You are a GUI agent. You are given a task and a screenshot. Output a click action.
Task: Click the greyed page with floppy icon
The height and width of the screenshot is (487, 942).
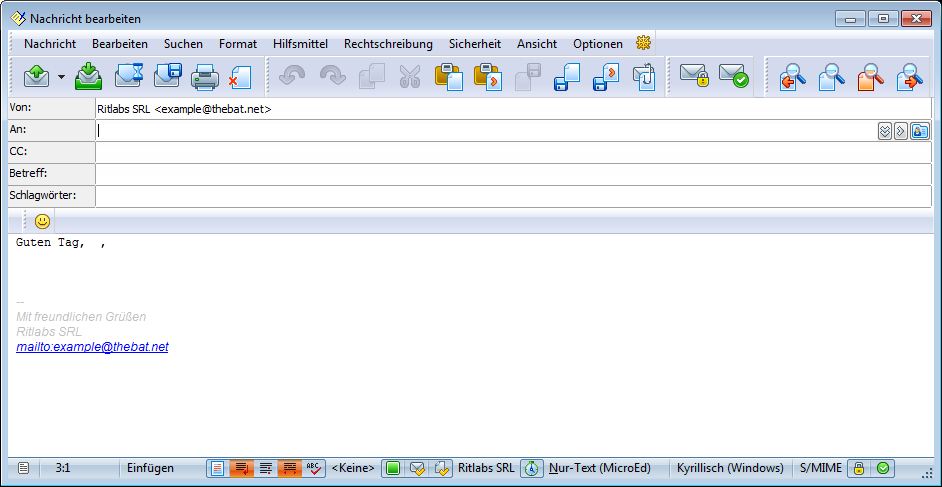[528, 77]
